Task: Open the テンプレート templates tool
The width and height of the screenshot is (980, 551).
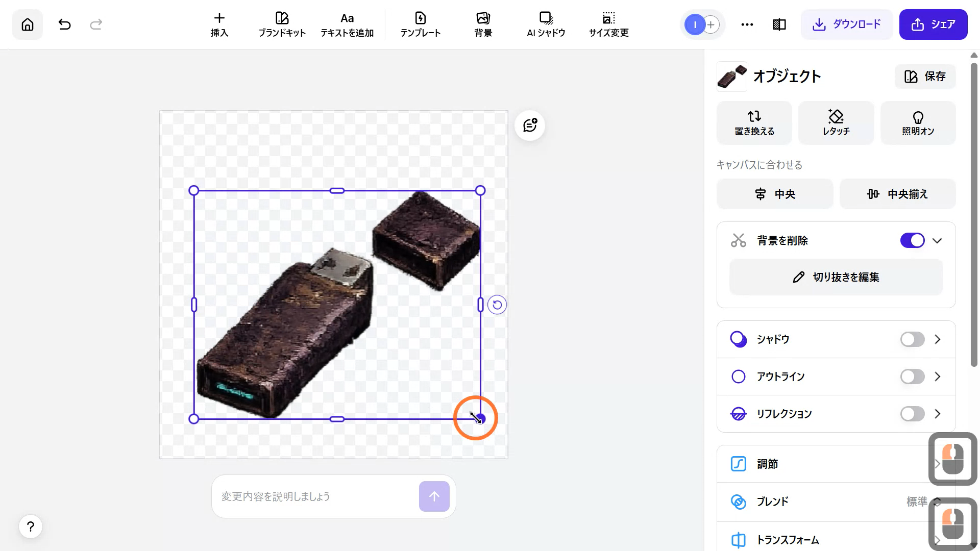Action: coord(420,24)
